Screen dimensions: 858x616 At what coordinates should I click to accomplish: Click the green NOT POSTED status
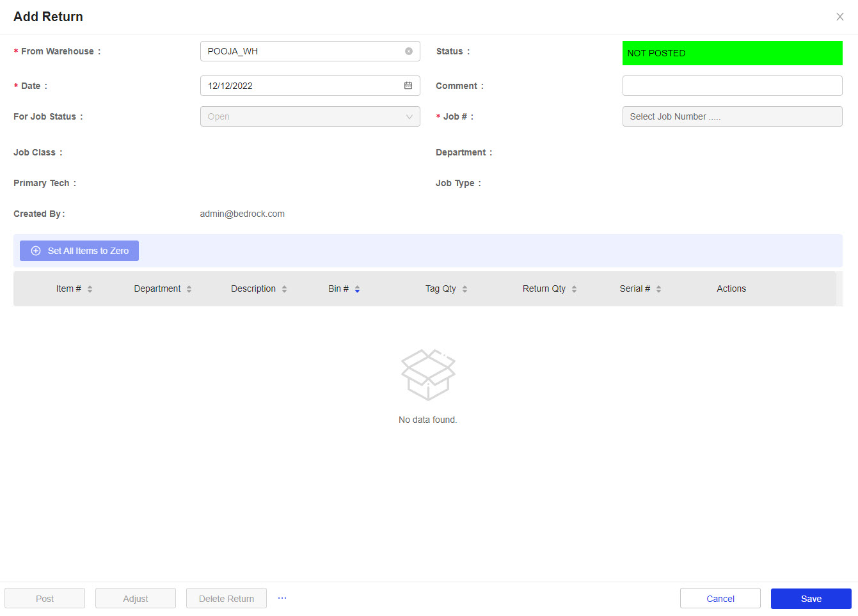(731, 53)
